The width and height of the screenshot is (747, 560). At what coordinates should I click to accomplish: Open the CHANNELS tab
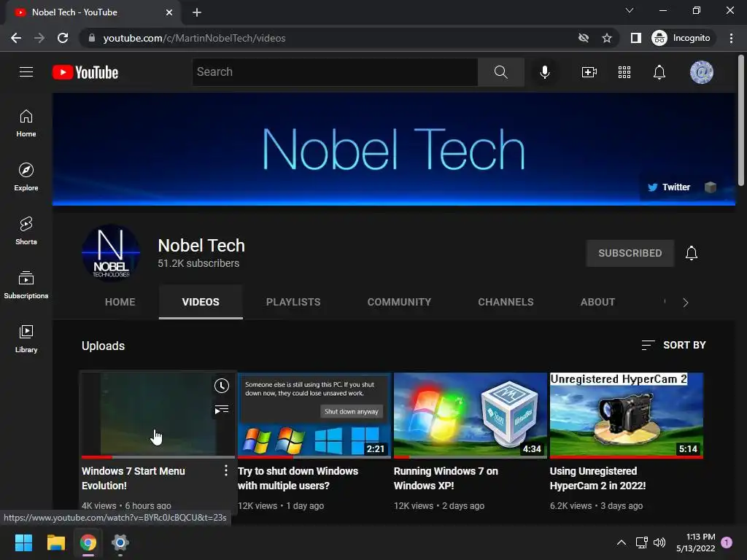pos(506,302)
